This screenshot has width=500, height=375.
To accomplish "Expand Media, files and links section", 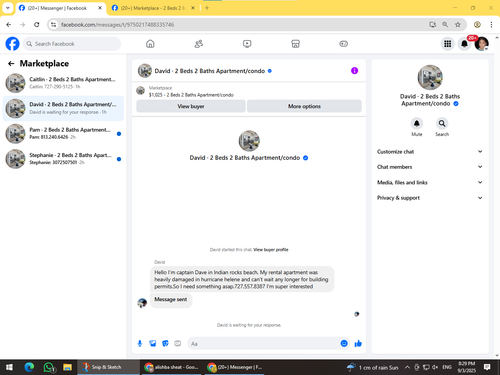I will pos(430,182).
